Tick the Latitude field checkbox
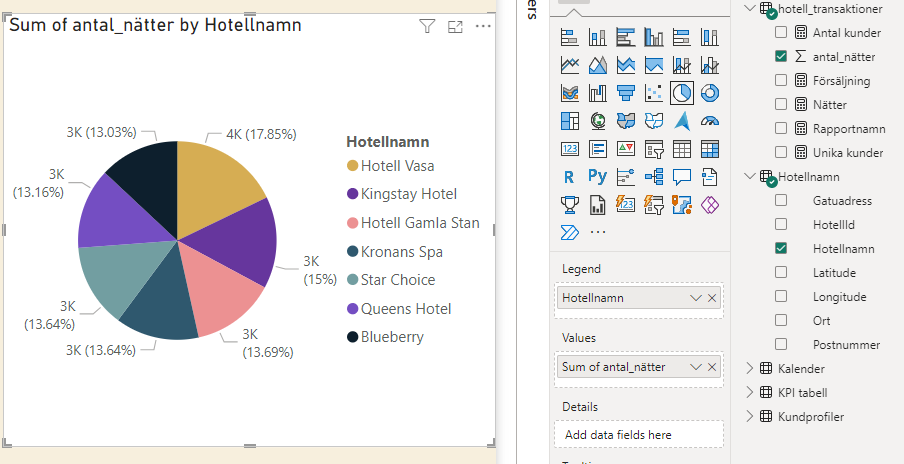Viewport: 904px width, 464px height. coord(781,273)
